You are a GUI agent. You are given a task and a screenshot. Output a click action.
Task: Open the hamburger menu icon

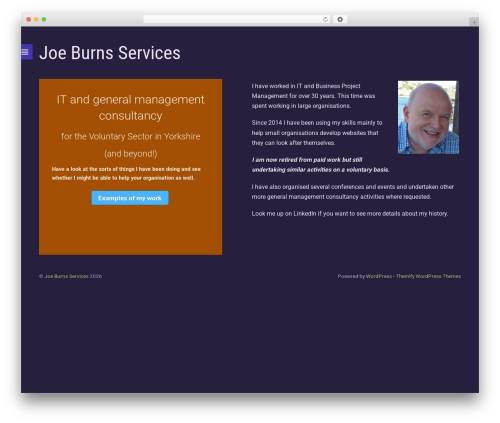pos(26,52)
